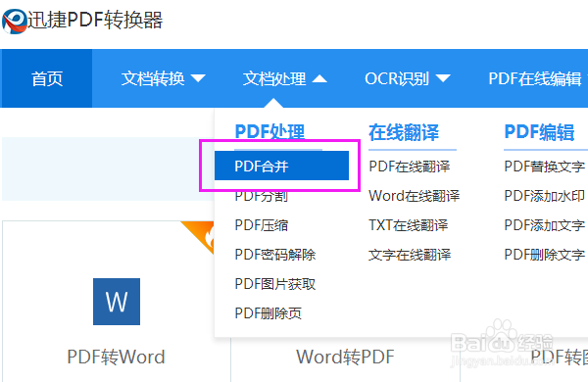Click the PDF处理 column heading
The height and width of the screenshot is (382, 588).
tap(269, 132)
